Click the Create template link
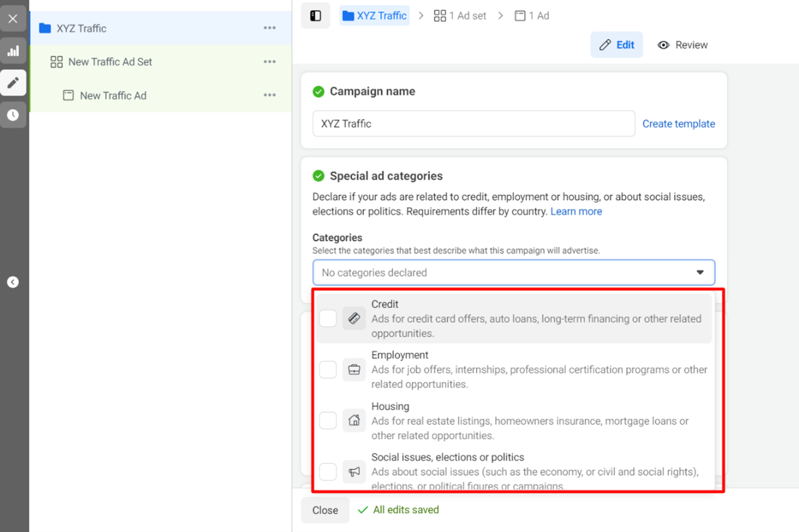 pyautogui.click(x=678, y=123)
